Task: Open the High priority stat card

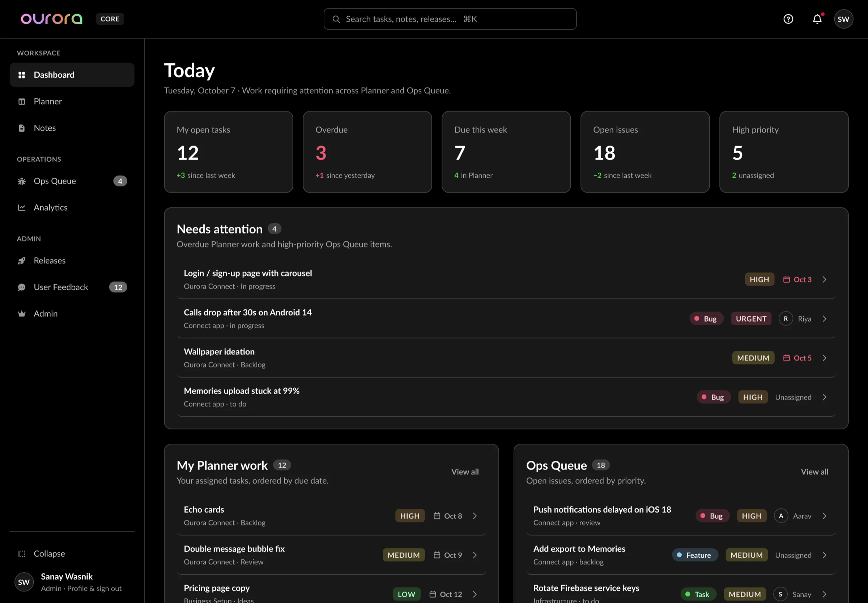Action: coord(784,152)
